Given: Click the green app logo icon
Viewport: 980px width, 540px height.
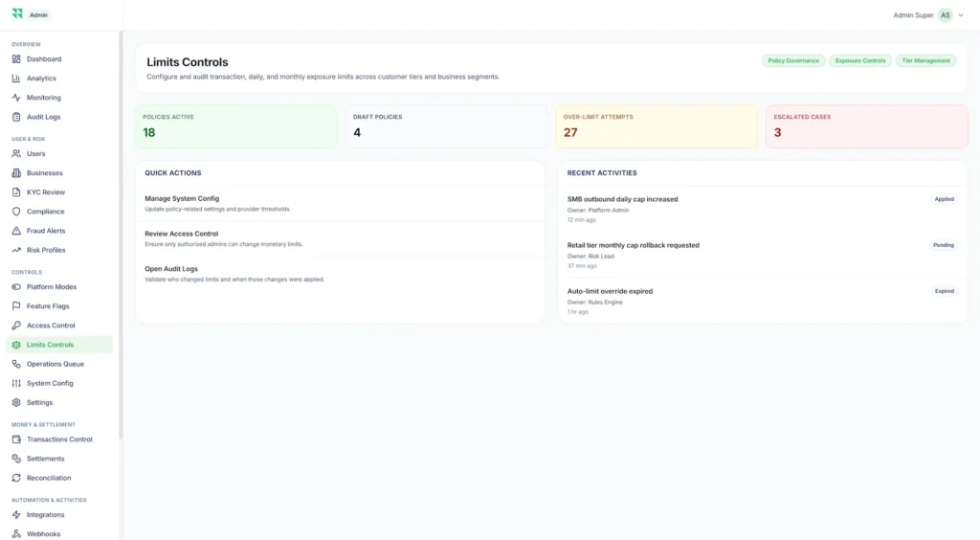Looking at the screenshot, I should 17,13.
